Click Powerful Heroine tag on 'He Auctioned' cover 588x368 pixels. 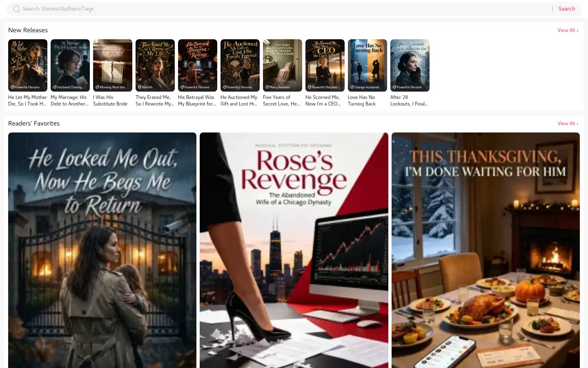[x=238, y=87]
